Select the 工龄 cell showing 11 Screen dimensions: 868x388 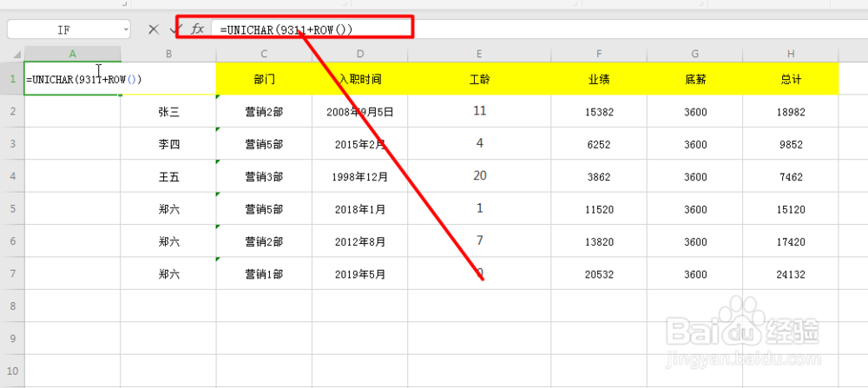pyautogui.click(x=479, y=111)
